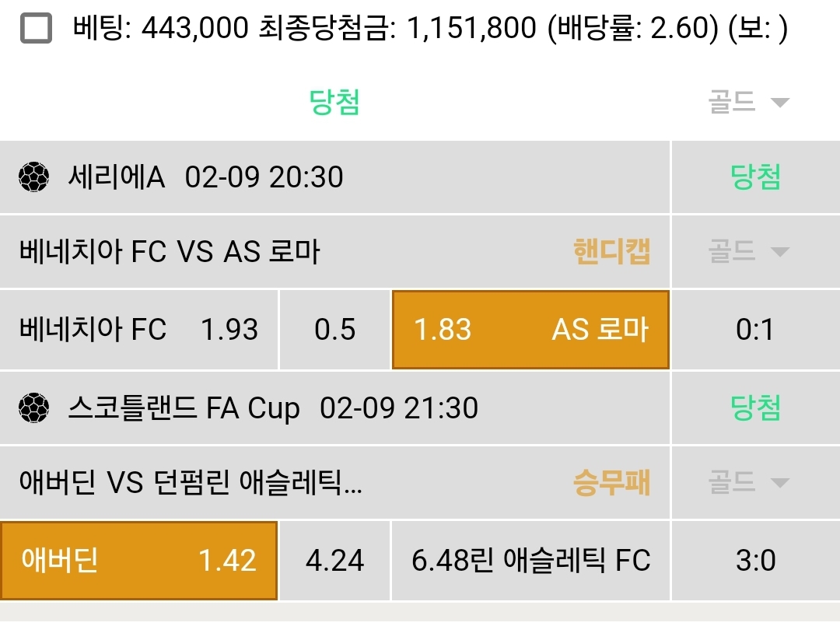840x633 pixels.
Task: Select the highlighted AS 로마 1.83 odds
Action: 530,330
